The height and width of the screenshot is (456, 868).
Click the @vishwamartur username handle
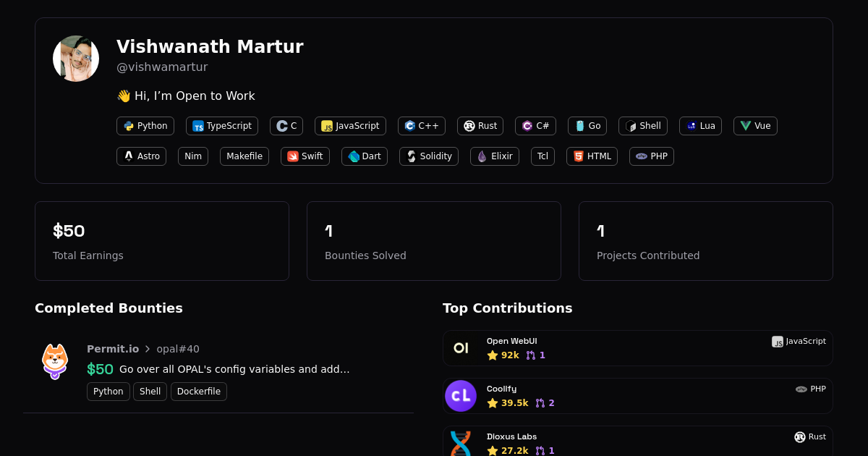(162, 67)
